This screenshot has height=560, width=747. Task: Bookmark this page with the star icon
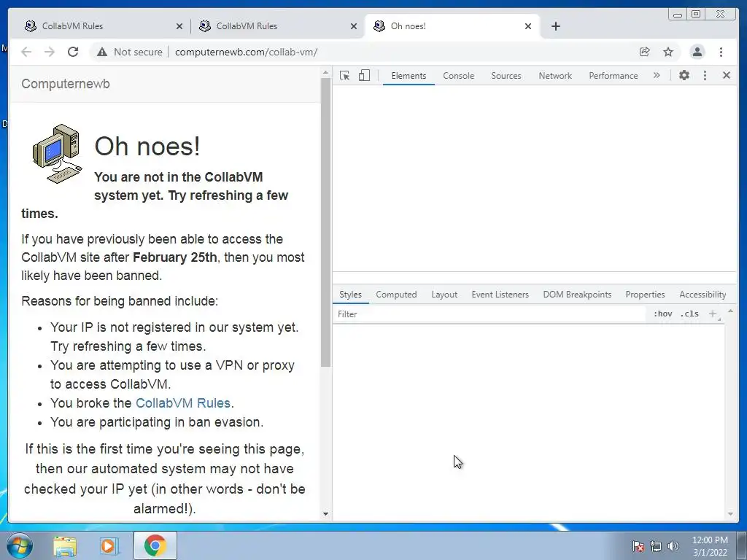tap(668, 52)
